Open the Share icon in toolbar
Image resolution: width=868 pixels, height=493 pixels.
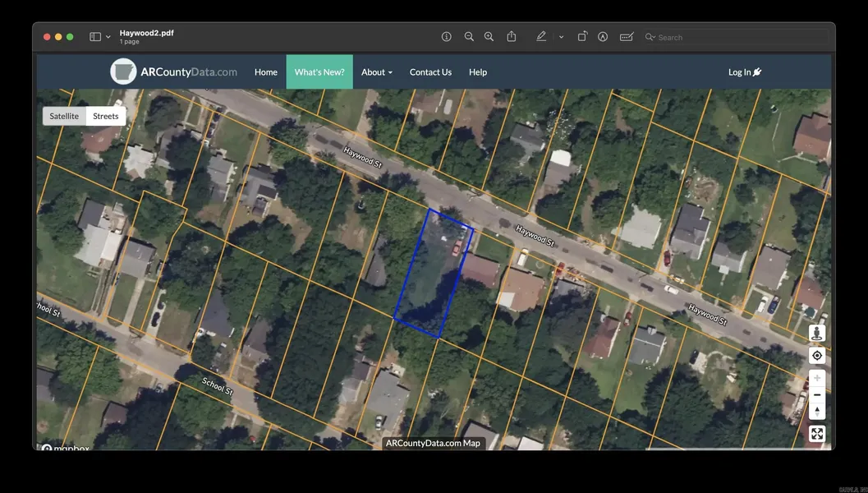(x=512, y=37)
